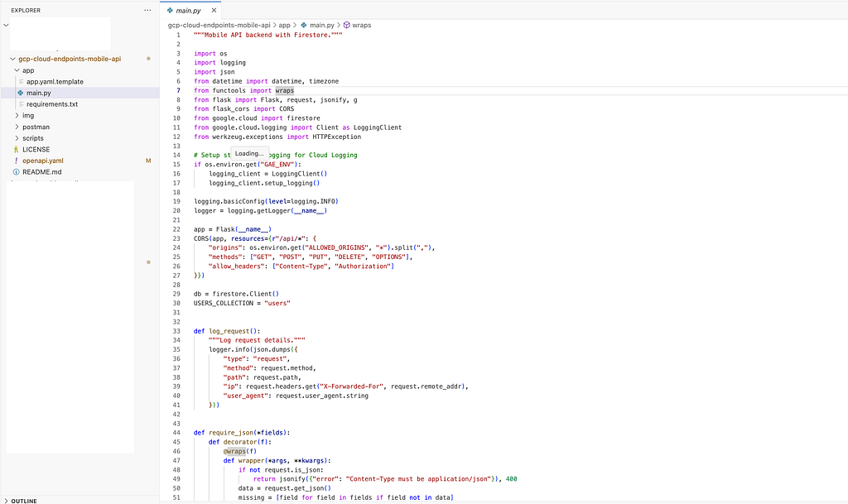Viewport: 848px width, 504px height.
Task: Open the LICENSE file
Action: 36,150
